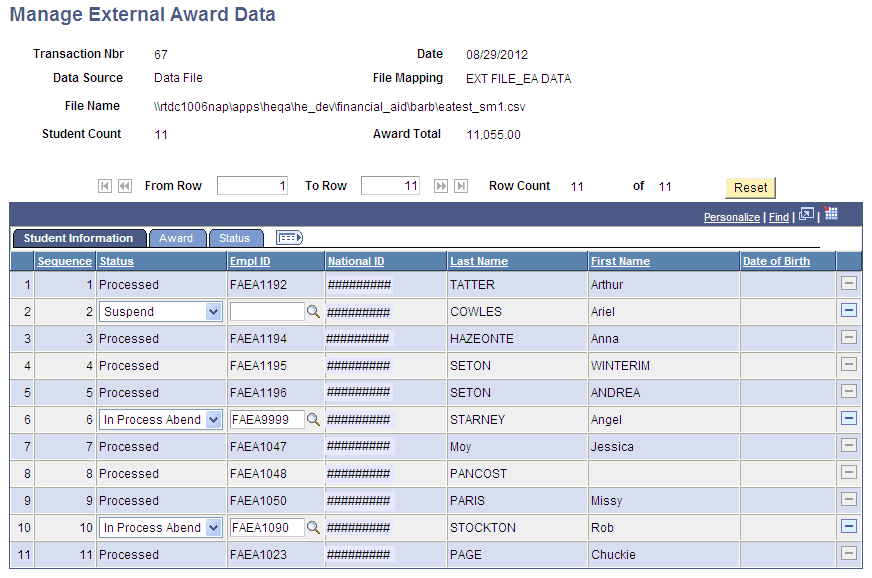Jump to first rows with leftmost navigation icon
The height and width of the screenshot is (578, 872).
coord(104,186)
